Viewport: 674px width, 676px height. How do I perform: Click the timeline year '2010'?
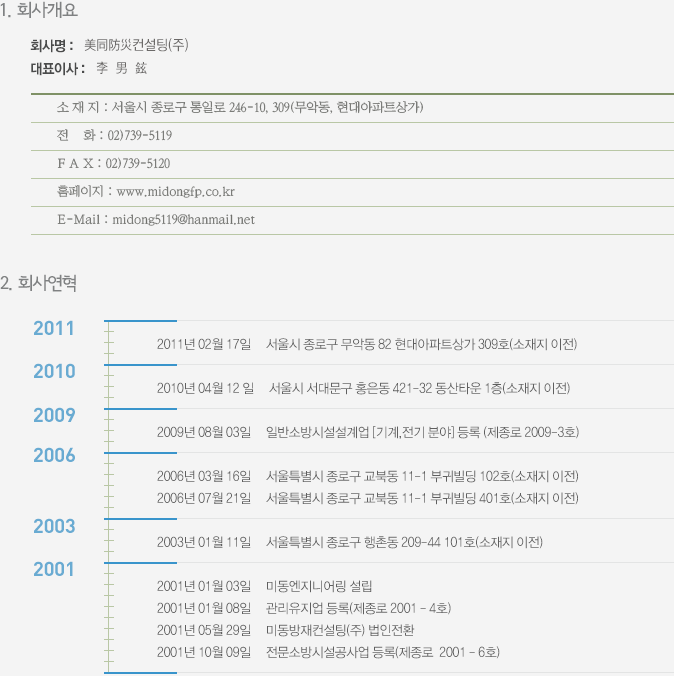click(x=54, y=371)
